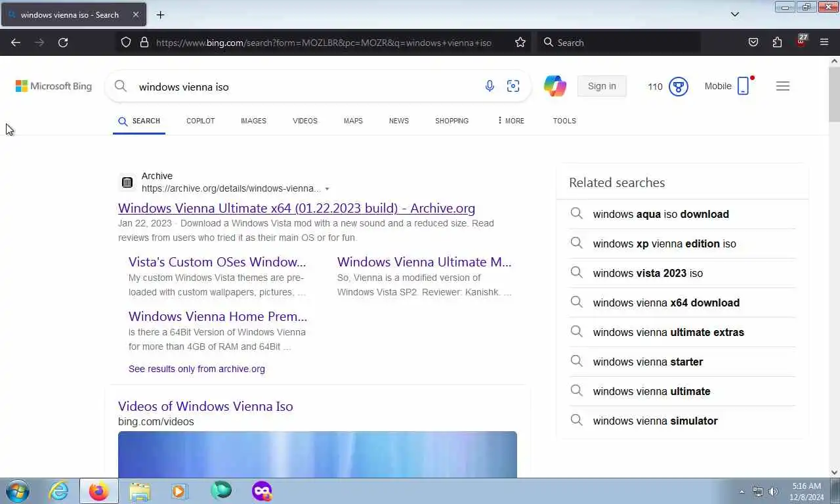840x504 pixels.
Task: Open the list all tabs dropdown arrow
Action: (735, 14)
